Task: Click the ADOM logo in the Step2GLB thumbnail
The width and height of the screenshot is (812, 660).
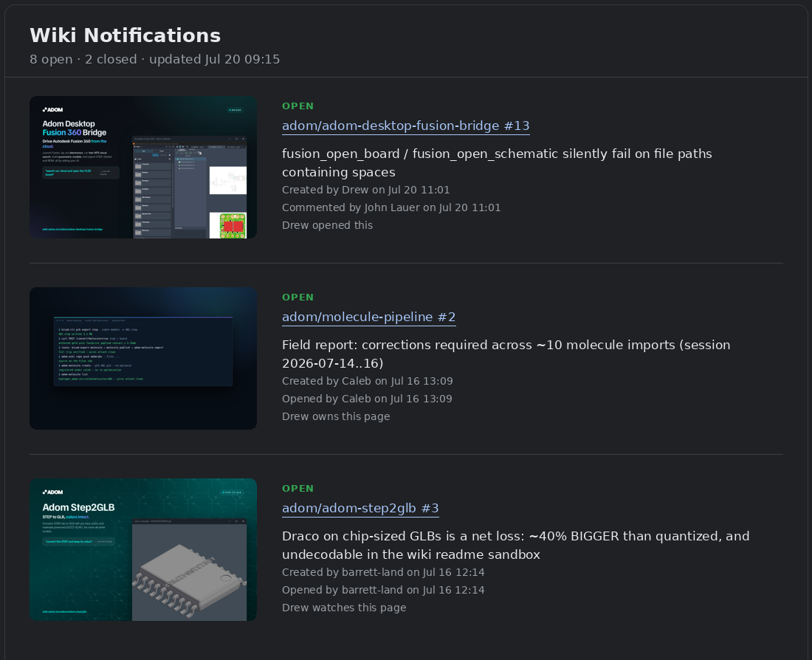Action: click(53, 492)
